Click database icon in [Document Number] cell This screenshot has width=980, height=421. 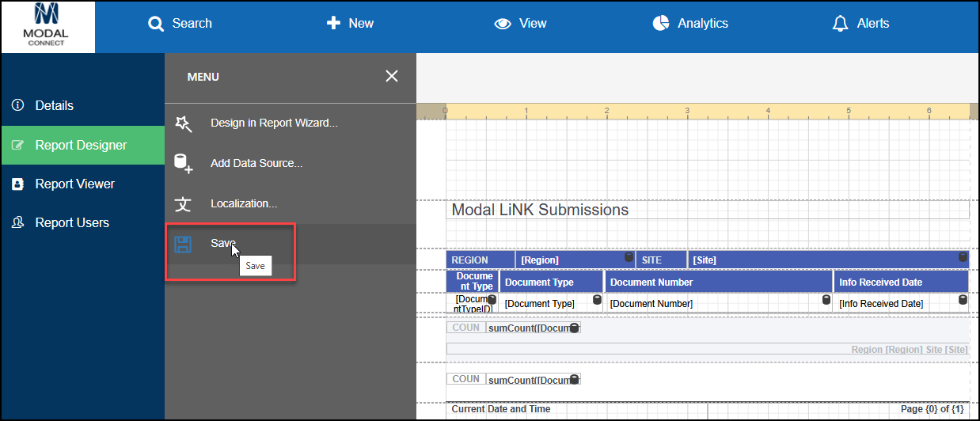[x=826, y=300]
